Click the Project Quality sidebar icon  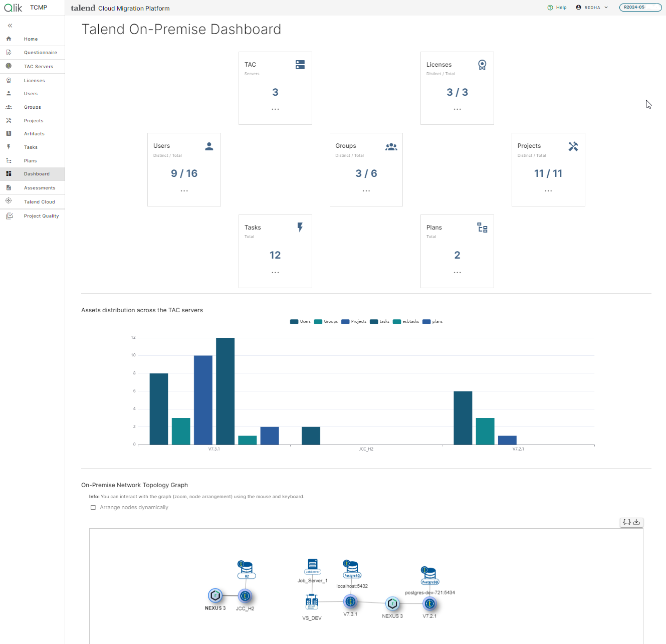pos(9,216)
